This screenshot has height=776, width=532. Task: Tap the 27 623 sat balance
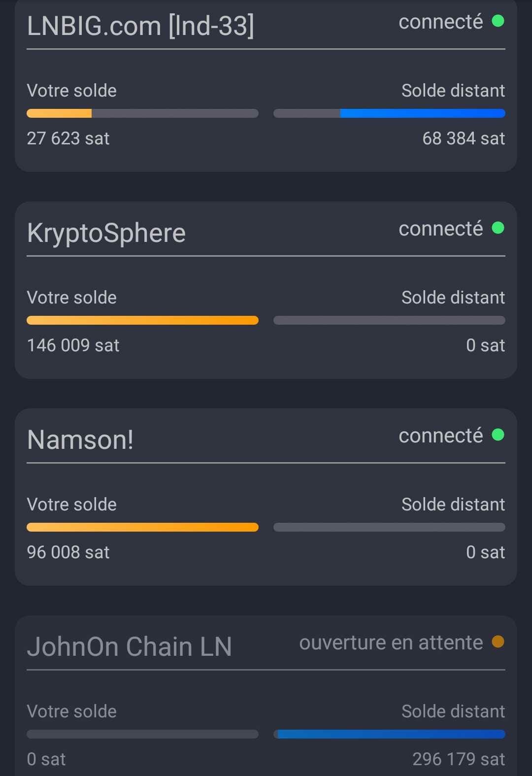point(68,138)
